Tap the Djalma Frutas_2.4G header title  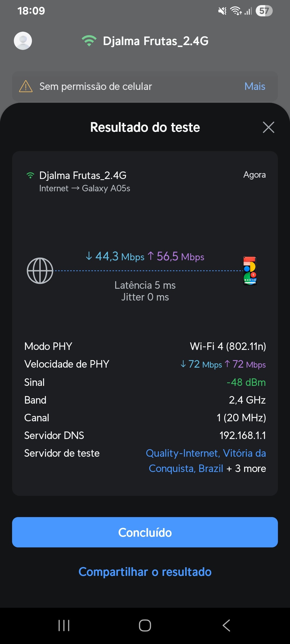pyautogui.click(x=156, y=41)
